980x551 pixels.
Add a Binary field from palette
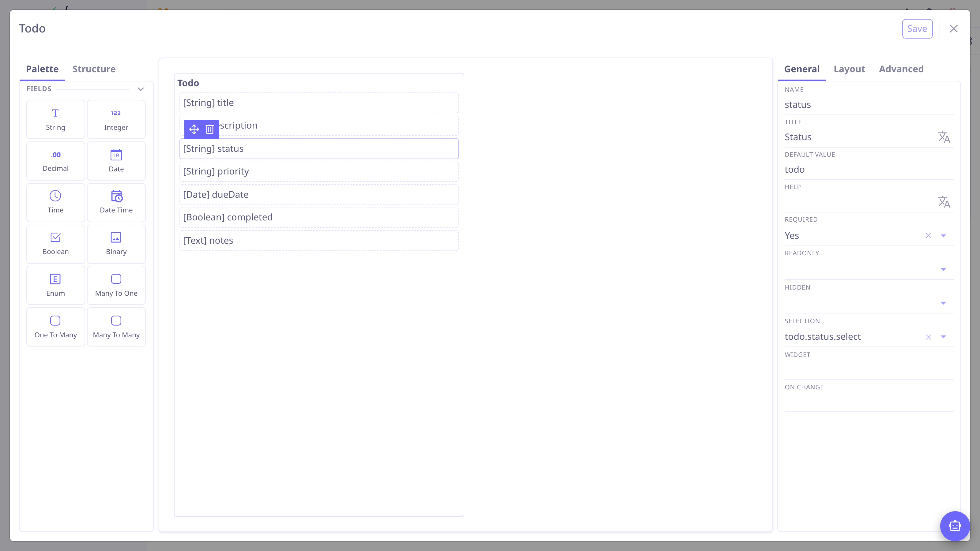click(116, 244)
